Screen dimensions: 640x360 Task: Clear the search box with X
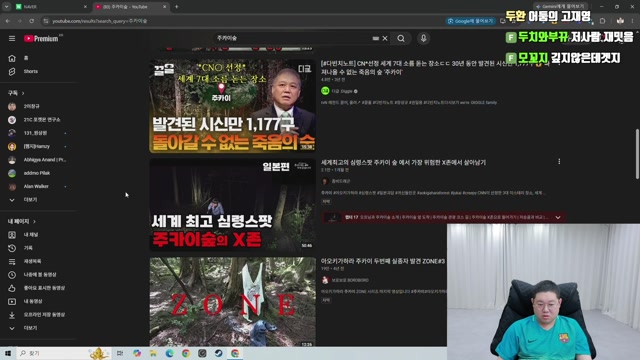point(385,38)
